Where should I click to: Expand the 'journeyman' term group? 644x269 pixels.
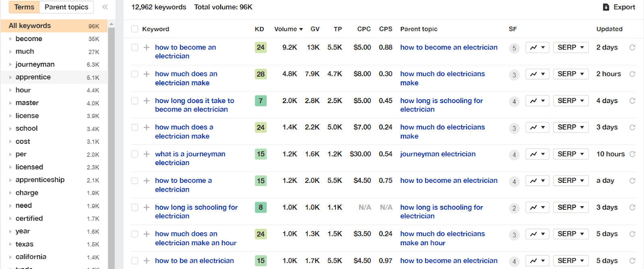(x=10, y=64)
